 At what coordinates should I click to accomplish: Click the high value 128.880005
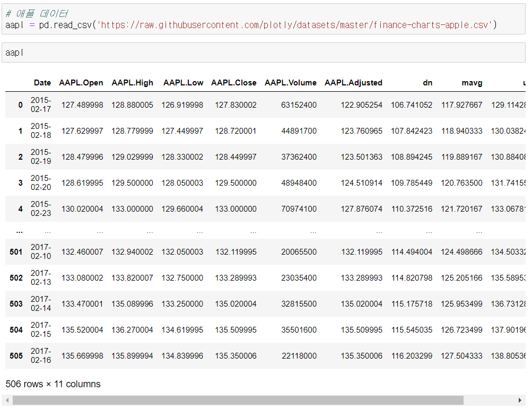pyautogui.click(x=132, y=105)
